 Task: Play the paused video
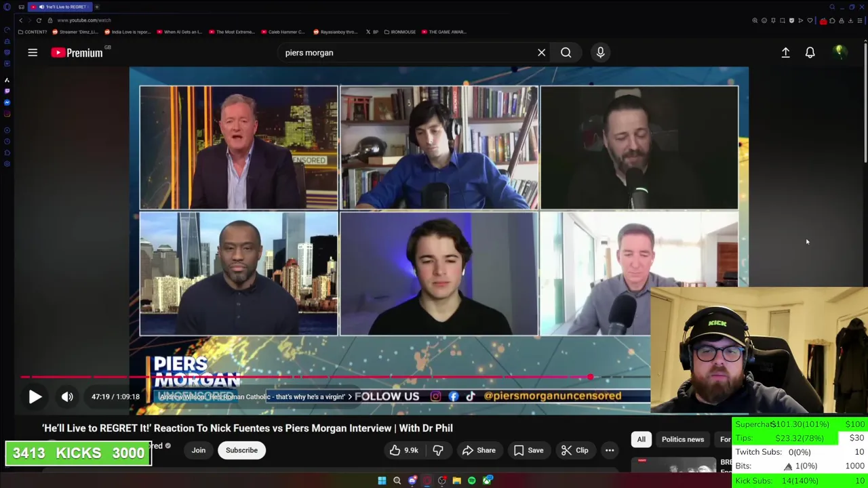[x=35, y=396]
